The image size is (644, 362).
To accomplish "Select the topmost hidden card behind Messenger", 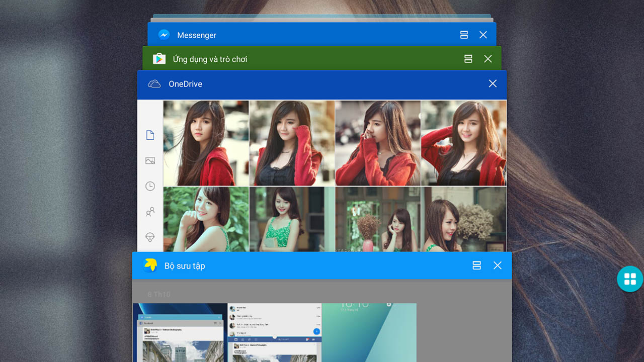I will tap(322, 17).
